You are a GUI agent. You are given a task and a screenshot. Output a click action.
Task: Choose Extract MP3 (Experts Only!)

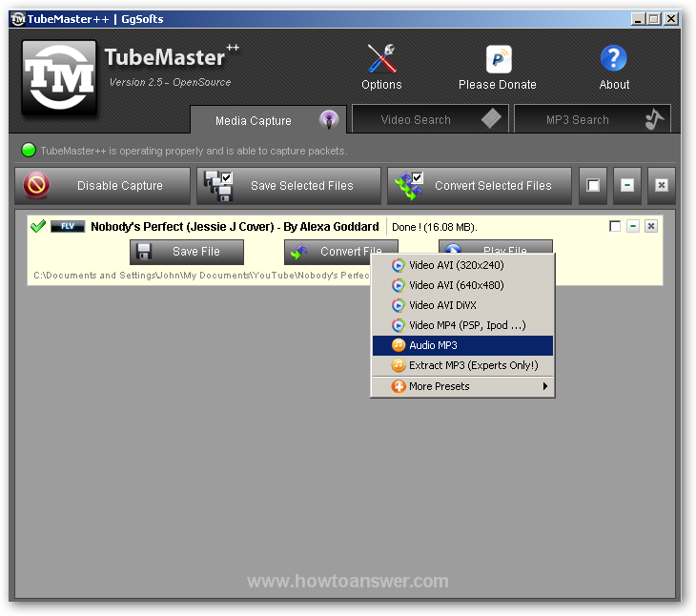[x=463, y=365]
